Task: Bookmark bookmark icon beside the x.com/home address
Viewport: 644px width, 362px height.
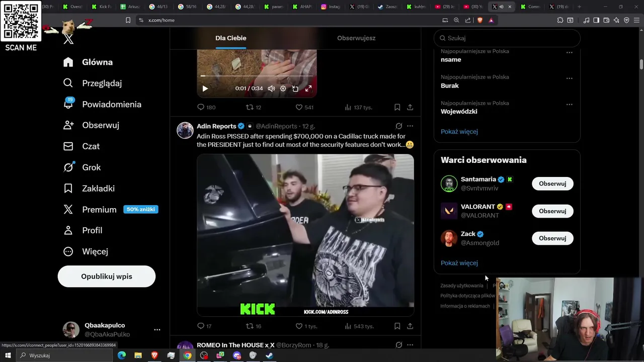Action: click(x=128, y=20)
